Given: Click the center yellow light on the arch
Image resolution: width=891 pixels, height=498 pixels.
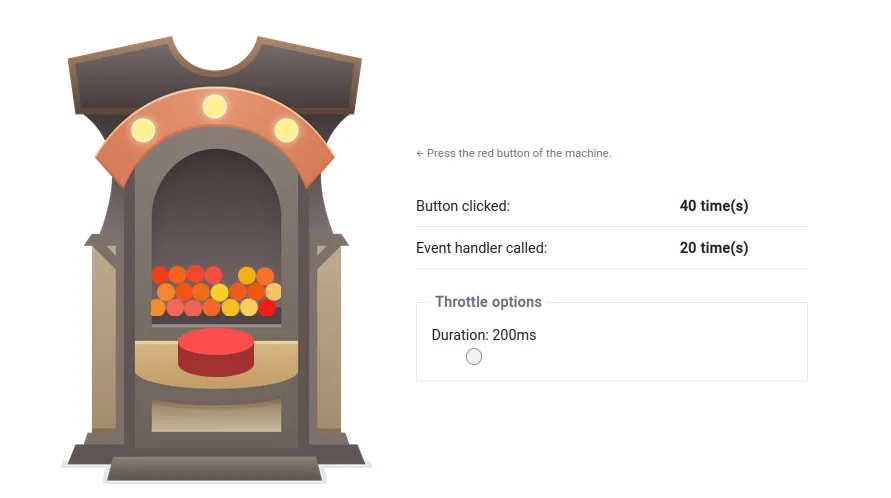Looking at the screenshot, I should [215, 106].
